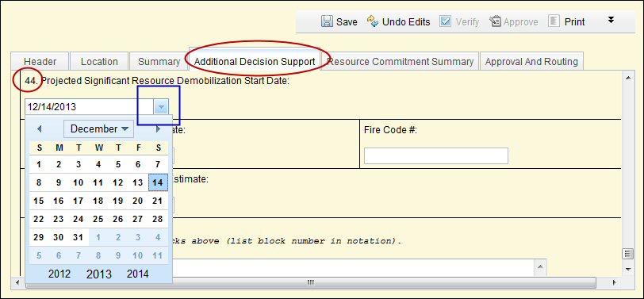Undo Edits on the toolbar
644x299 pixels.
point(398,21)
